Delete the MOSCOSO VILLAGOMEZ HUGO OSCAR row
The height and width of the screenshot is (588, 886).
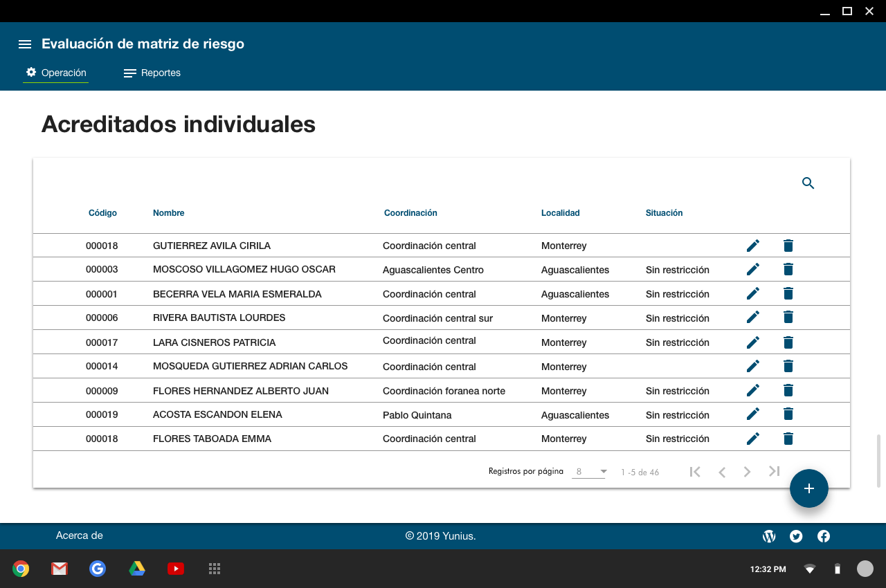click(788, 270)
